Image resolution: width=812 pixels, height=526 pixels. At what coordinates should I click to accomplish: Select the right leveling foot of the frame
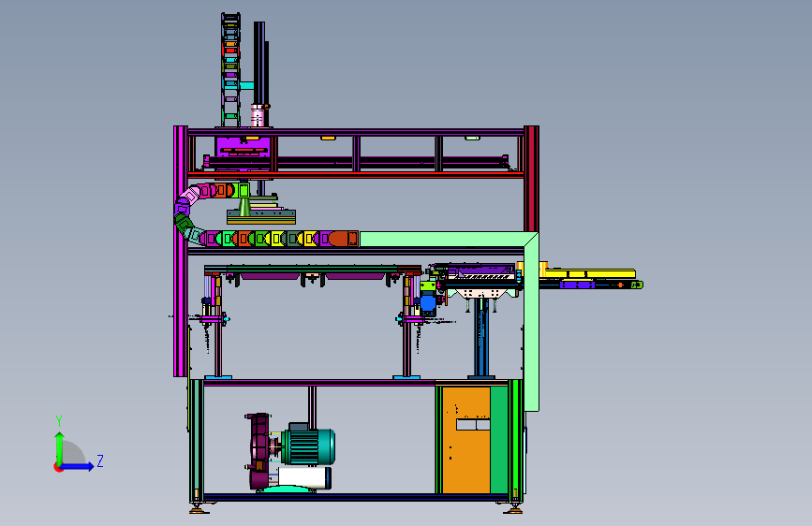(513, 509)
